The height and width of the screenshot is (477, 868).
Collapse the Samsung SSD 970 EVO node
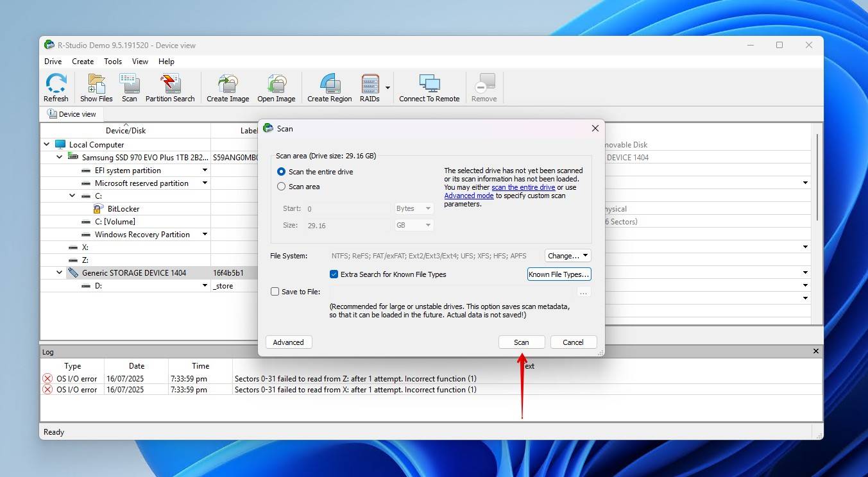point(60,157)
